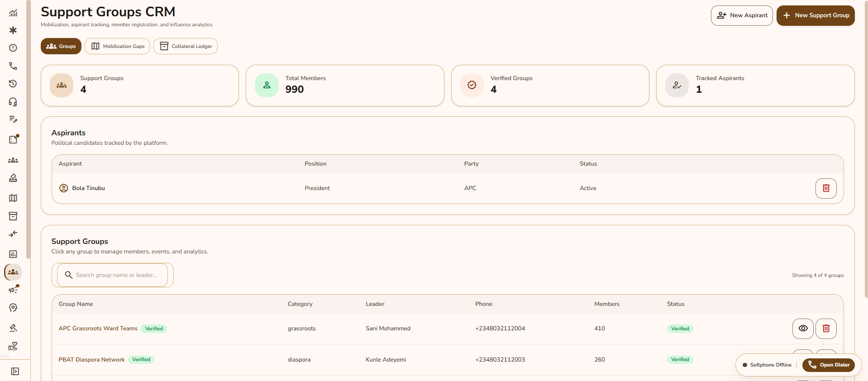Open the hand-with-heart sidebar icon
The height and width of the screenshot is (381, 868).
(13, 346)
